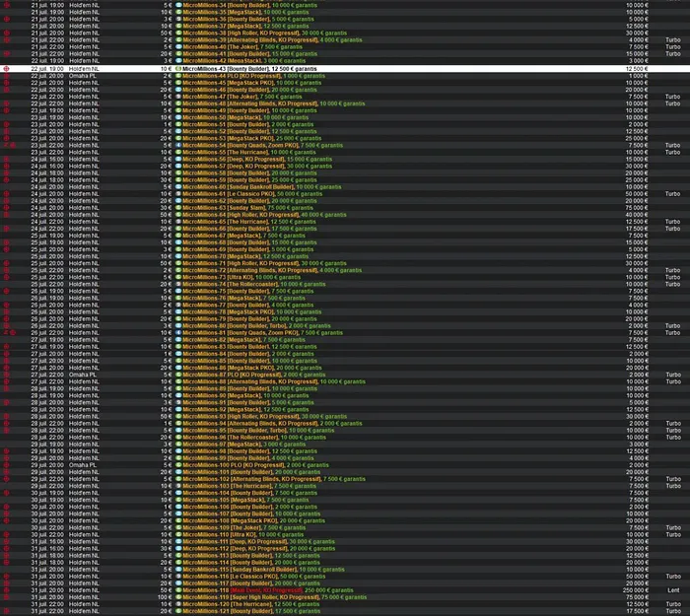Click the Lent speed label on Main Event row

(672, 589)
